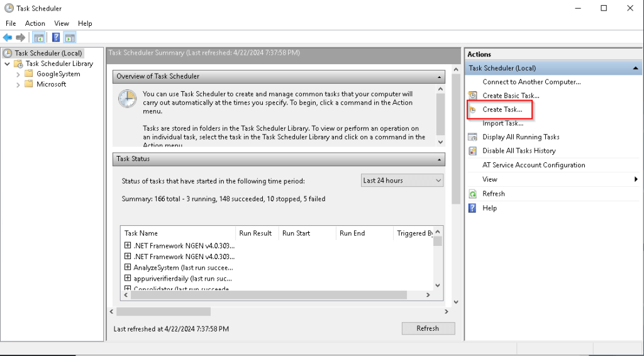Image resolution: width=644 pixels, height=356 pixels.
Task: Click the Forward arrow in the toolbar
Action: coord(21,38)
